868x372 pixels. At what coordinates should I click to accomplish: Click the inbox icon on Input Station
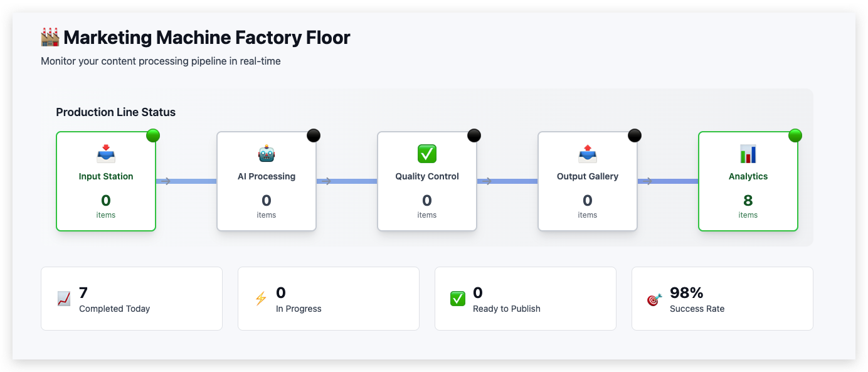[105, 152]
